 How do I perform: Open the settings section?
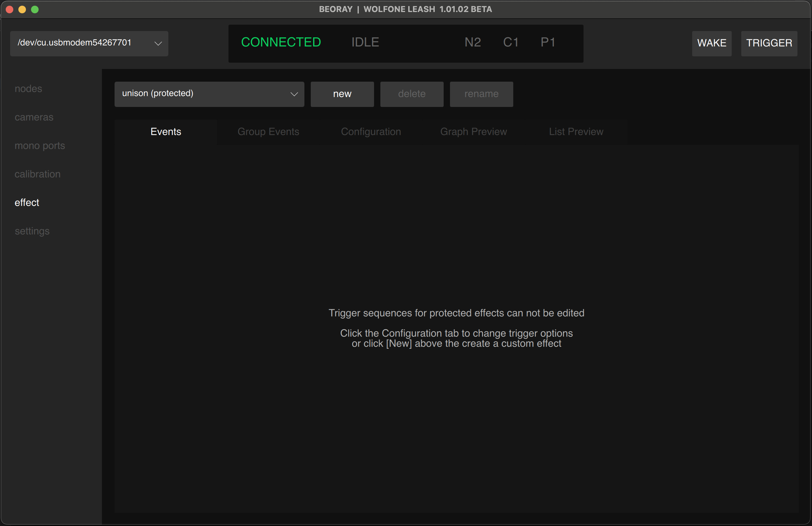point(32,231)
